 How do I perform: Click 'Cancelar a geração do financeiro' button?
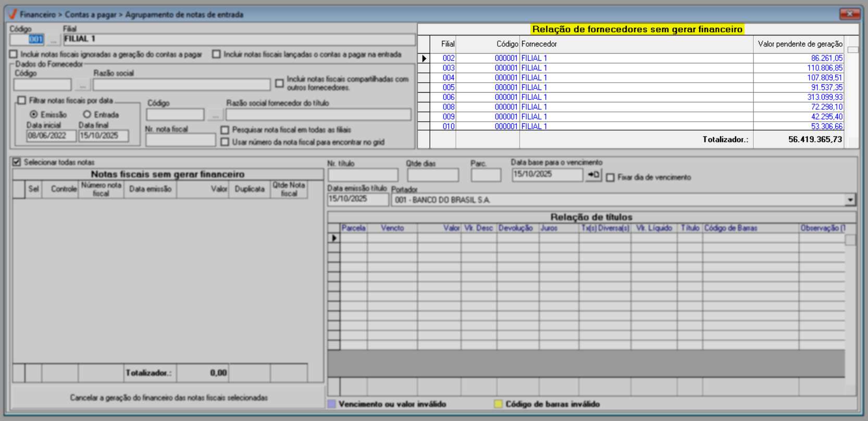coord(168,398)
